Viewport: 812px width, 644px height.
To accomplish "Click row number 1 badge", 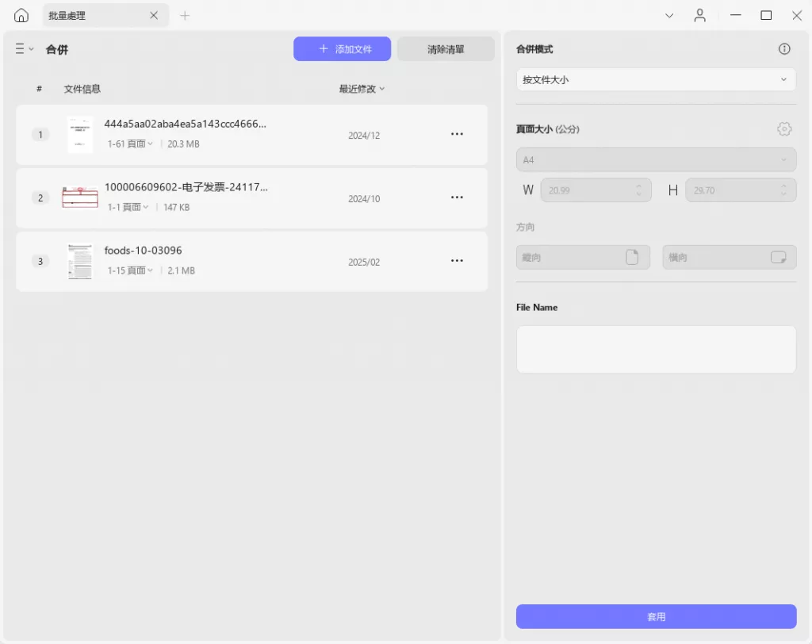I will pyautogui.click(x=40, y=135).
